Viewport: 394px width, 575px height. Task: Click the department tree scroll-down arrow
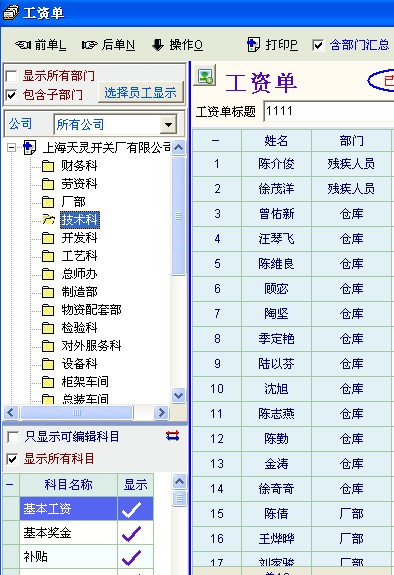(179, 396)
